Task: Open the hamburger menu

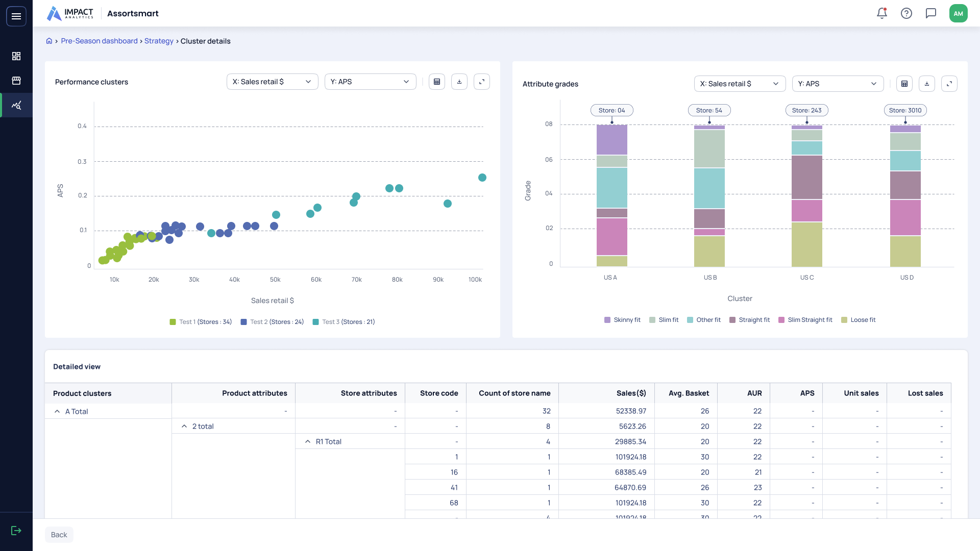Action: (x=16, y=16)
